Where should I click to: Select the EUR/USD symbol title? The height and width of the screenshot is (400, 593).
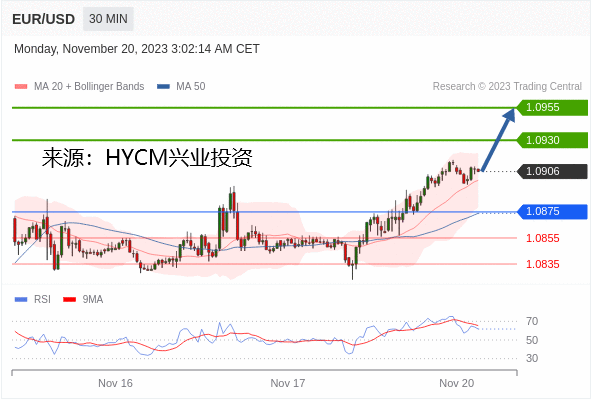coord(43,19)
